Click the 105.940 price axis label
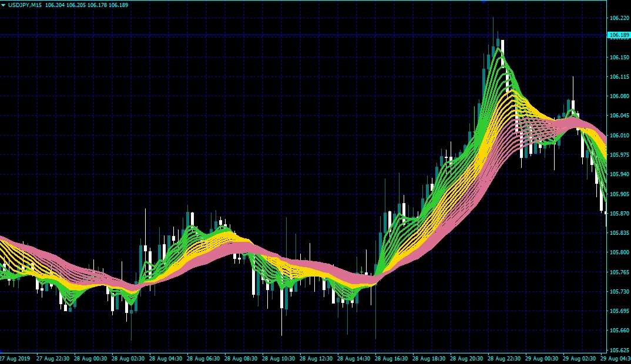631x364 pixels. coord(619,174)
